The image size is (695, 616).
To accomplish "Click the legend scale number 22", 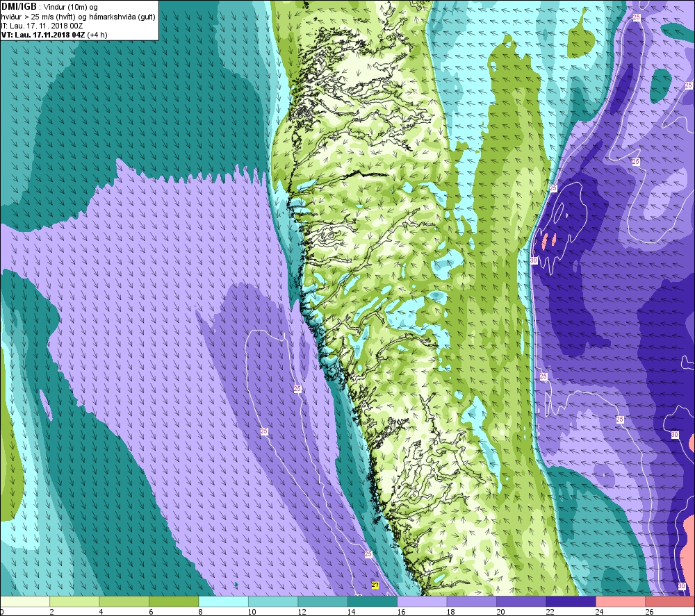I will [x=550, y=612].
